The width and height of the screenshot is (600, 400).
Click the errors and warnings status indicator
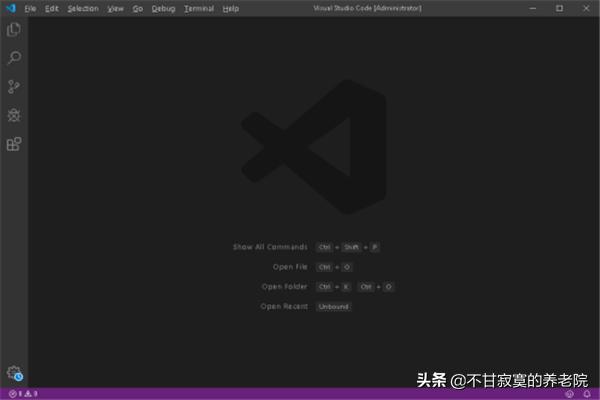(x=23, y=393)
